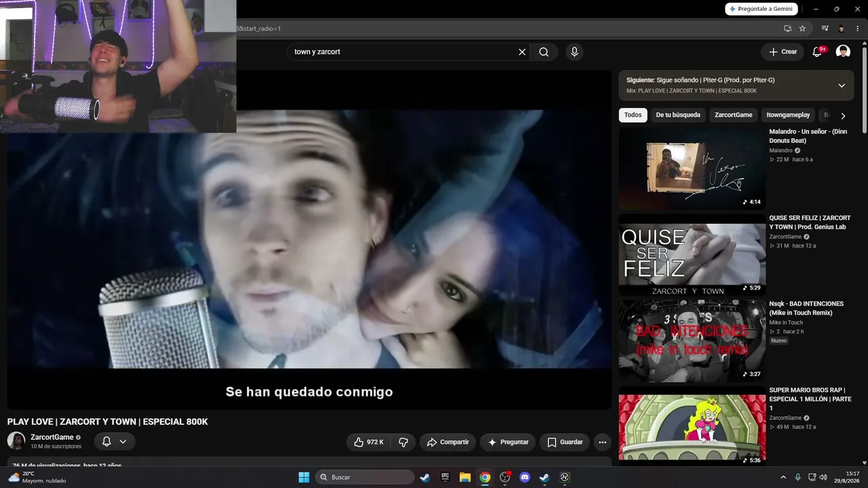The image size is (868, 488).
Task: Open the last taskbar app icon after Steam
Action: [564, 477]
